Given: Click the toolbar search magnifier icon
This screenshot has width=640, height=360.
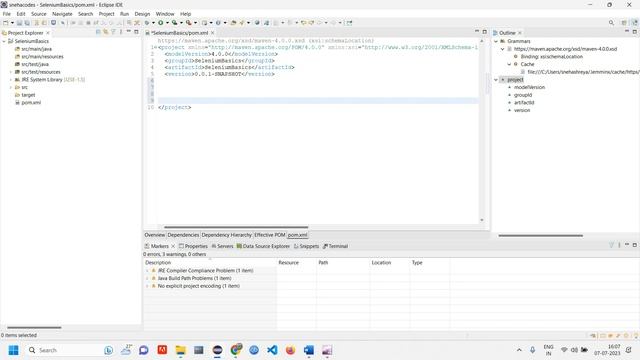Looking at the screenshot, I should coord(611,23).
